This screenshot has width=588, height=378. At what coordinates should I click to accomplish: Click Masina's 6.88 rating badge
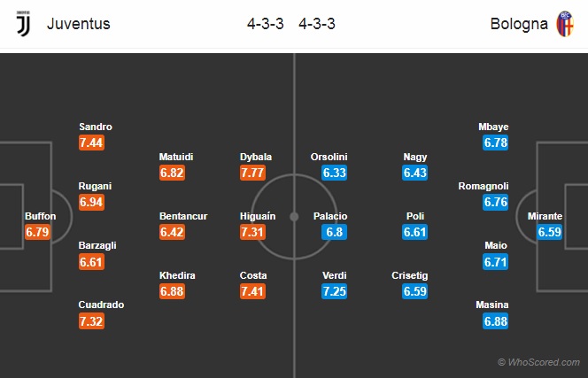pyautogui.click(x=495, y=321)
